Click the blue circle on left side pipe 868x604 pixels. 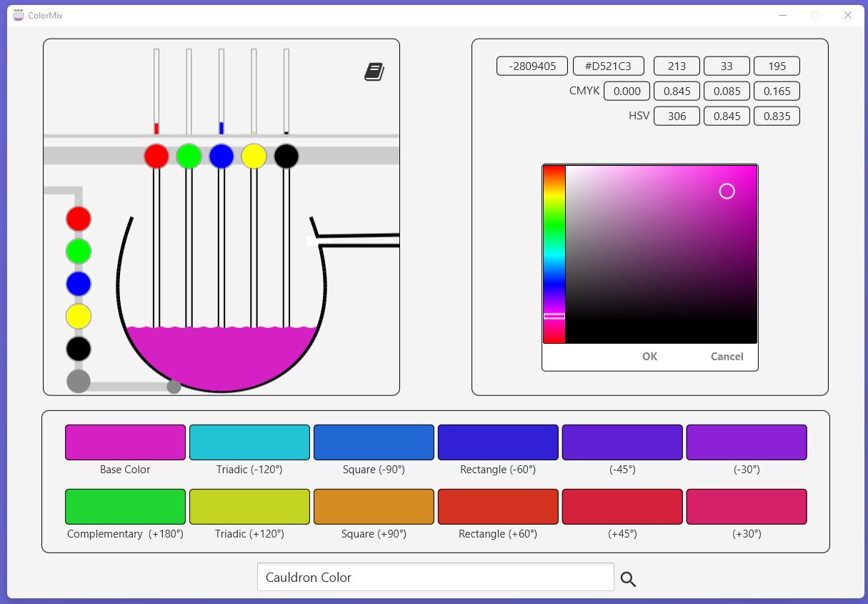coord(79,284)
